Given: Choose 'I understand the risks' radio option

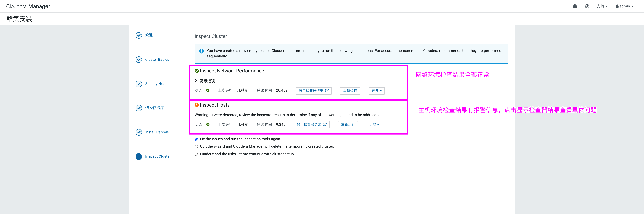Looking at the screenshot, I should pyautogui.click(x=196, y=154).
